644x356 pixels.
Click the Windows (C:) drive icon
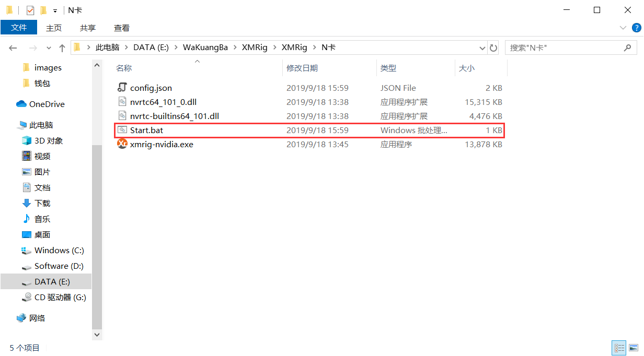click(x=26, y=251)
